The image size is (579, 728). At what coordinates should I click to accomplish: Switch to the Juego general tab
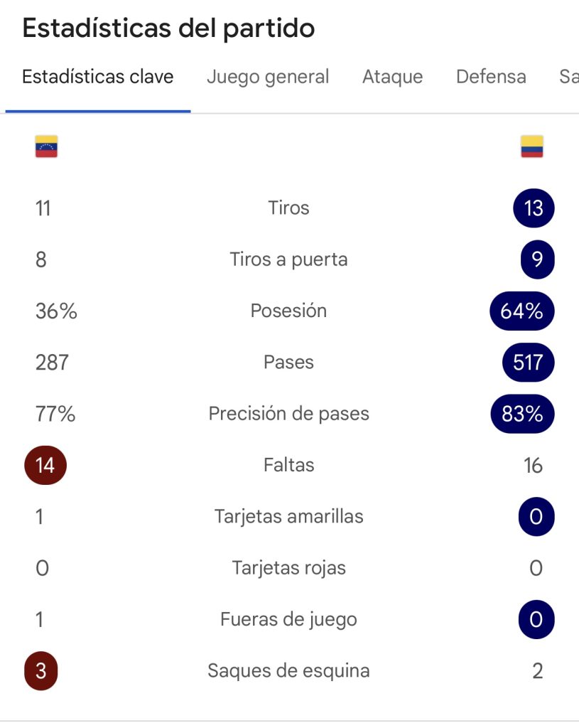268,77
